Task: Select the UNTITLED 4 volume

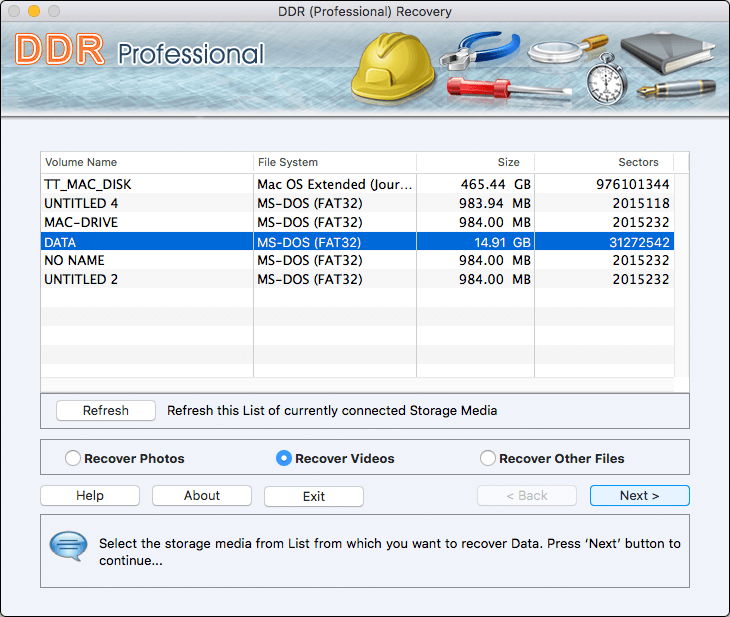Action: tap(357, 203)
